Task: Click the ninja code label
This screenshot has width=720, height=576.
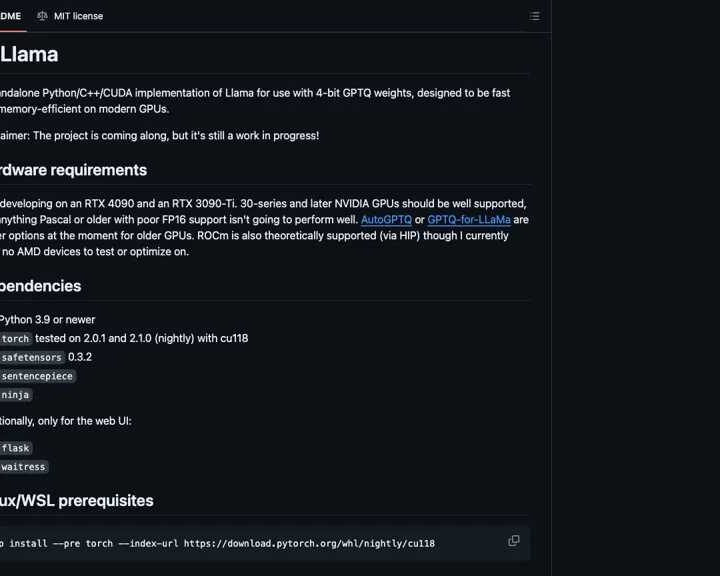Action: tap(15, 395)
